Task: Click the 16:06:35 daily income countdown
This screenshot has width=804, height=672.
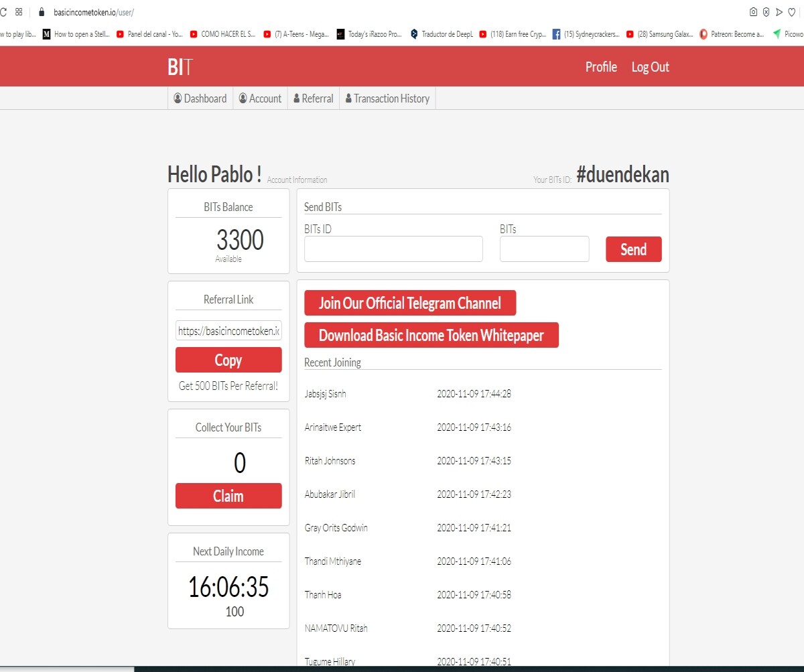Action: tap(228, 587)
